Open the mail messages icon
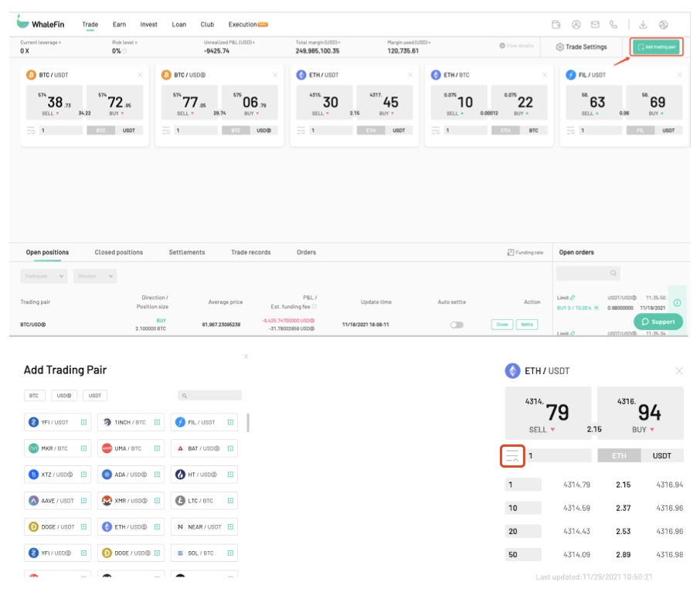This screenshot has width=700, height=589. [595, 25]
